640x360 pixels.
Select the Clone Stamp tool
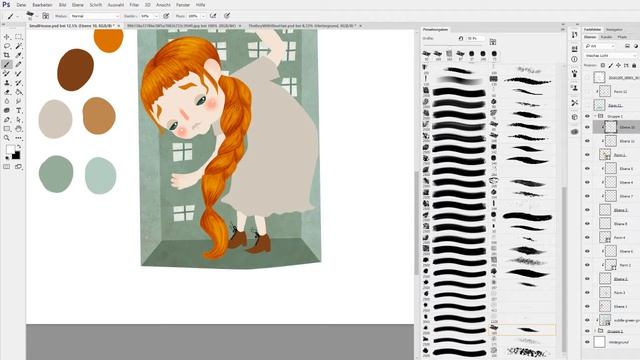(x=7, y=83)
